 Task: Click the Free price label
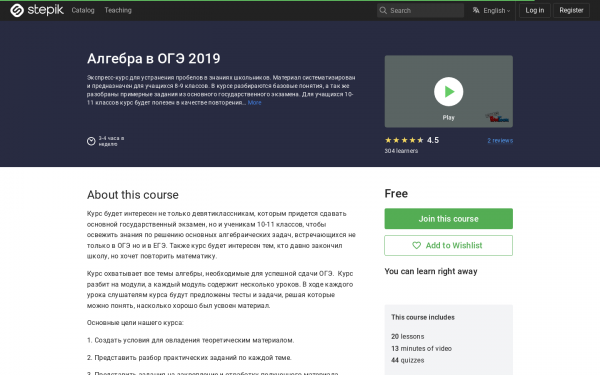point(396,194)
